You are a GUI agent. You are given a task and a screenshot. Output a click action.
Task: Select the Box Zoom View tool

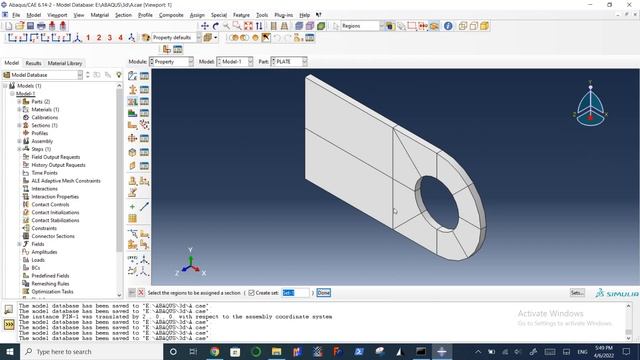pos(237,26)
